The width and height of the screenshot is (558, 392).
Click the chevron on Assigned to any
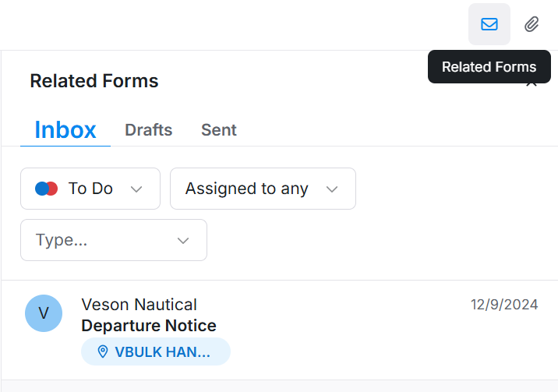click(x=332, y=189)
